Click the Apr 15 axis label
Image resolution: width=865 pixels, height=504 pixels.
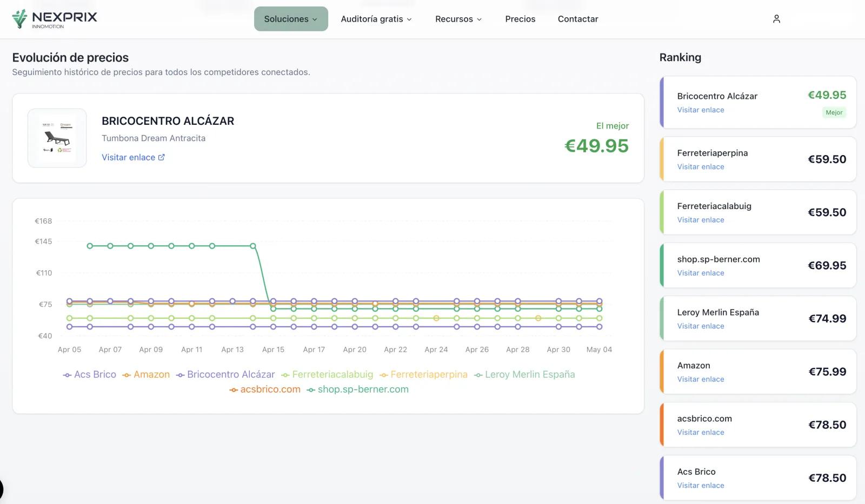[273, 350]
